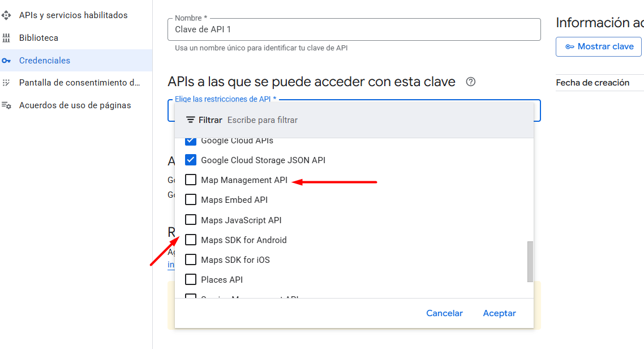Image resolution: width=644 pixels, height=349 pixels.
Task: Click the Cancelar button
Action: click(444, 313)
